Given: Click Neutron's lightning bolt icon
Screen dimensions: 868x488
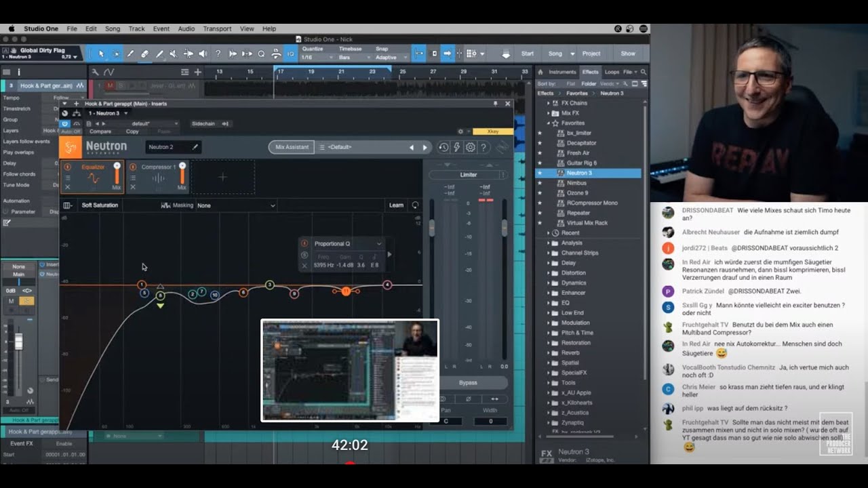Looking at the screenshot, I should [457, 147].
